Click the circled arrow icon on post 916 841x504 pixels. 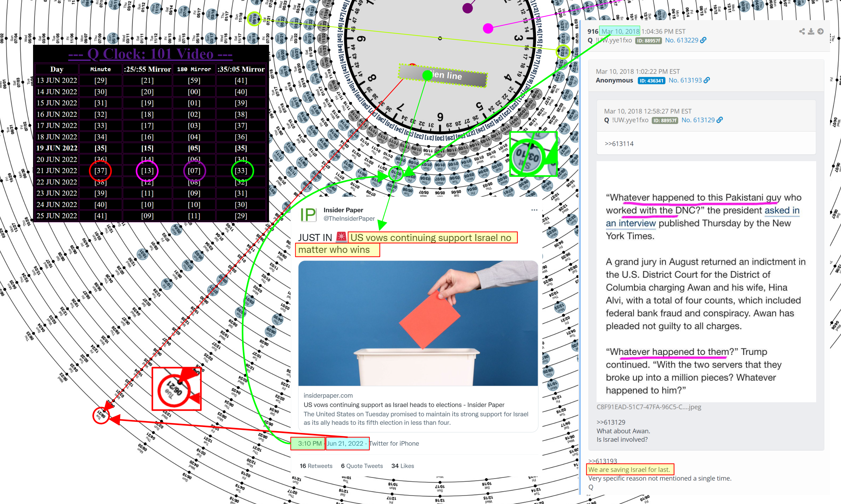[820, 31]
